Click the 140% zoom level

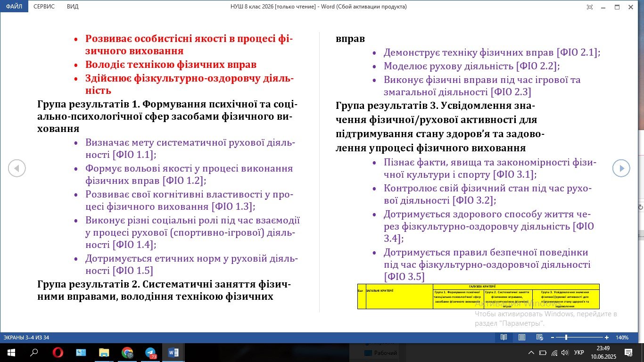point(622,337)
